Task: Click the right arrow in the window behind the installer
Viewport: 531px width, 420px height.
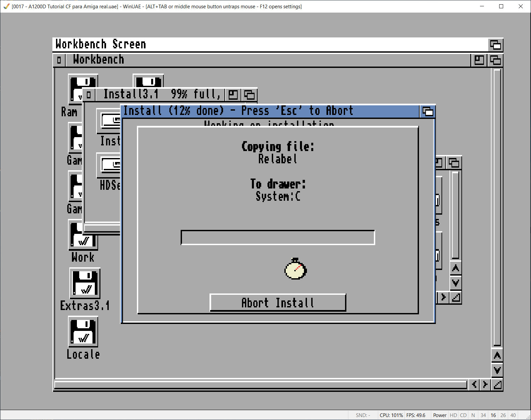Action: (443, 297)
